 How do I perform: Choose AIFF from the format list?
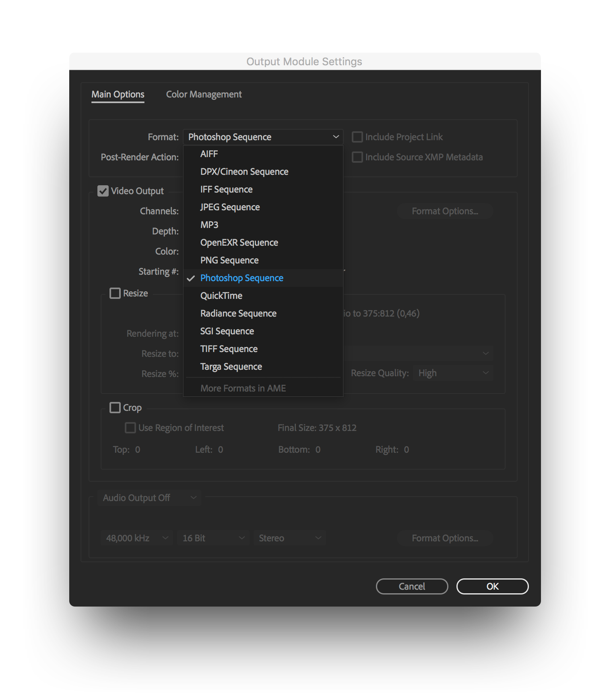[263, 154]
